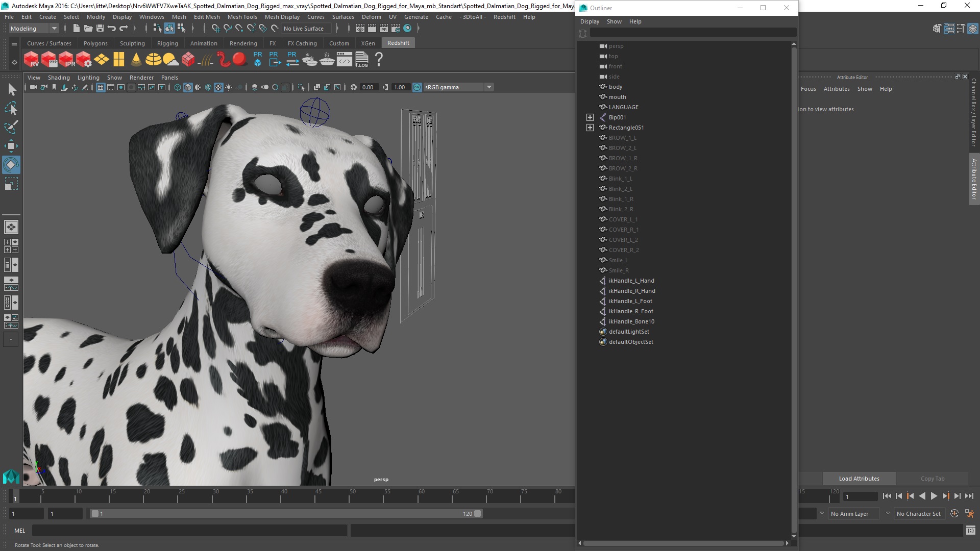Image resolution: width=980 pixels, height=551 pixels.
Task: Select the single perspective layout icon
Action: pyautogui.click(x=11, y=227)
